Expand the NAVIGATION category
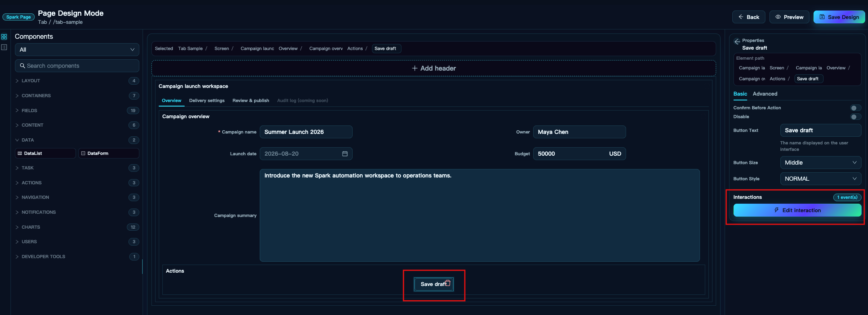Image resolution: width=868 pixels, height=315 pixels. tap(77, 197)
